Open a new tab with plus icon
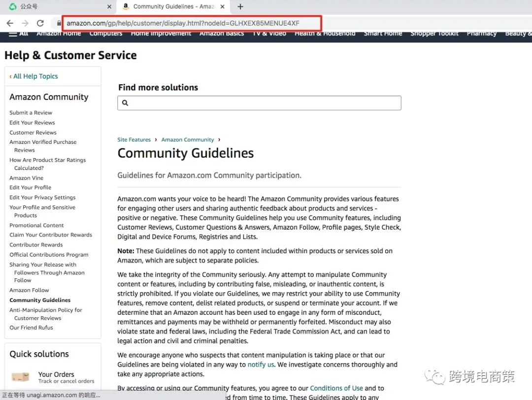This screenshot has height=400, width=532. pos(240,6)
